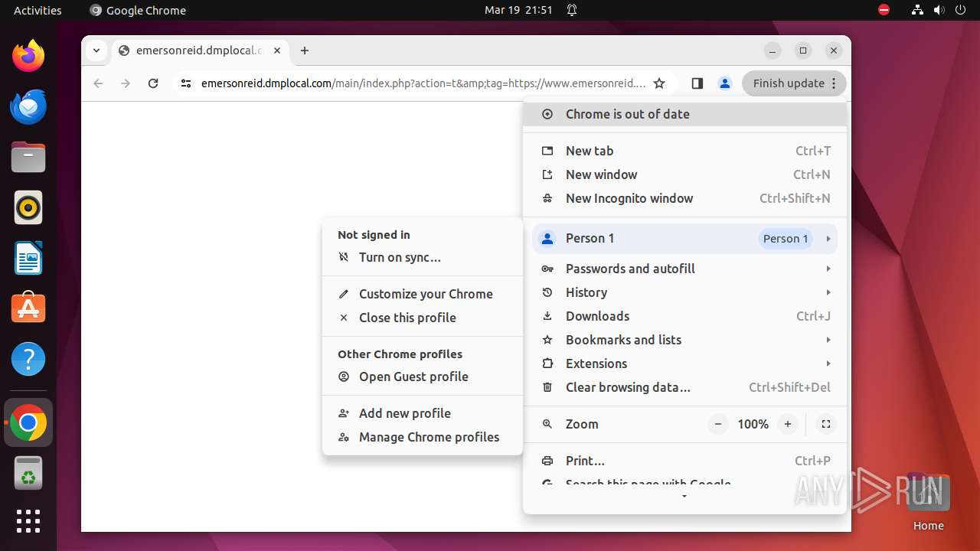The height and width of the screenshot is (551, 980).
Task: Launch LibreOffice Writer from the dock
Action: point(28,258)
